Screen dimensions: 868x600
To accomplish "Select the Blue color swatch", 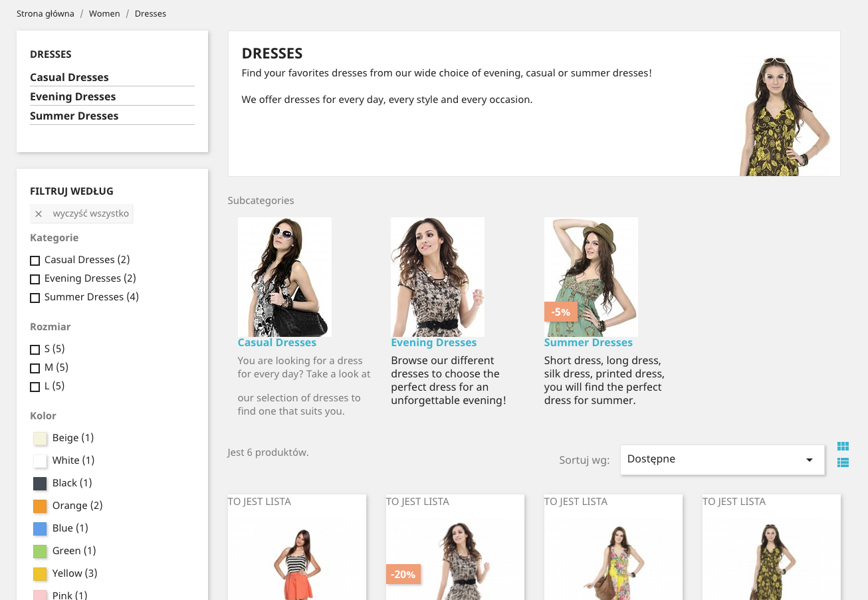I will click(x=40, y=529).
